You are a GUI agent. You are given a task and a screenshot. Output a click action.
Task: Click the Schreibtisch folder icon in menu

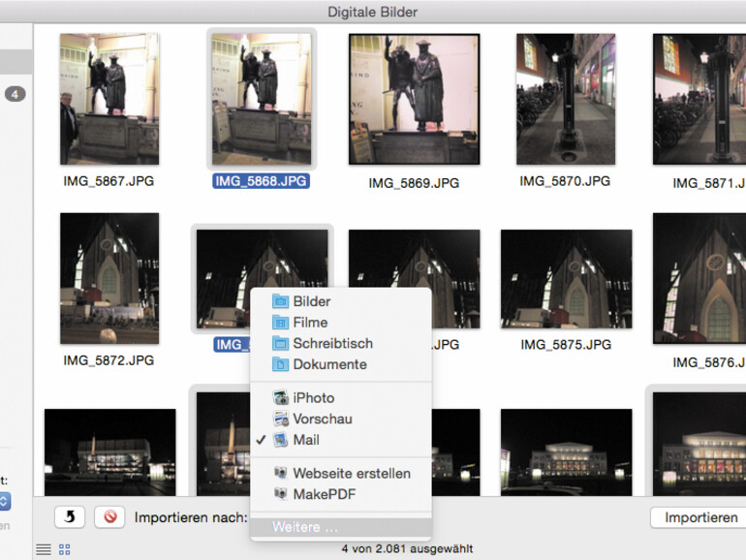point(280,343)
